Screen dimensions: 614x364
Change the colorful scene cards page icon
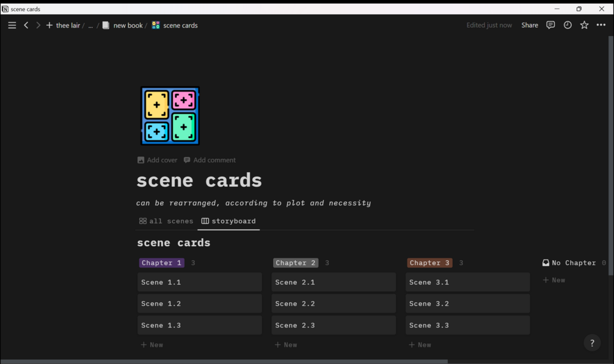point(170,116)
